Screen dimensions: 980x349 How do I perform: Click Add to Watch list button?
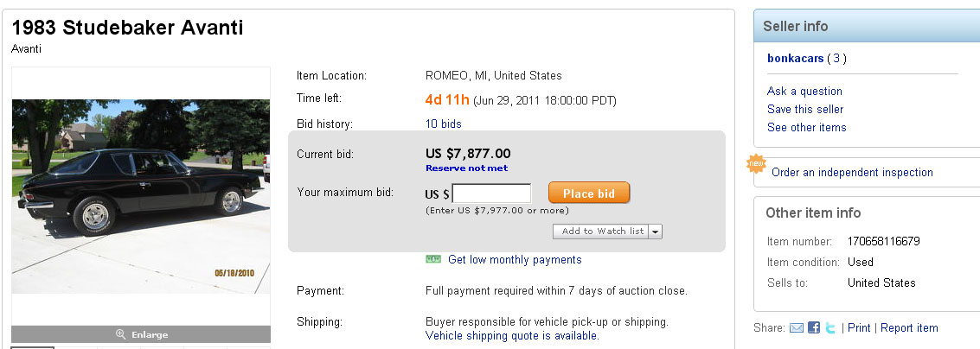602,232
